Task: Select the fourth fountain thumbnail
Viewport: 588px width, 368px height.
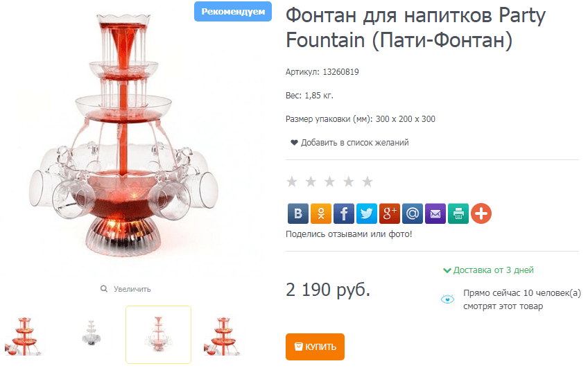Action: pyautogui.click(x=223, y=335)
